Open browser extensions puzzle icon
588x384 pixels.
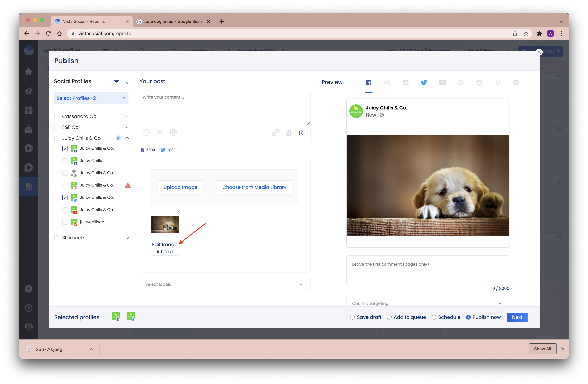pyautogui.click(x=539, y=33)
